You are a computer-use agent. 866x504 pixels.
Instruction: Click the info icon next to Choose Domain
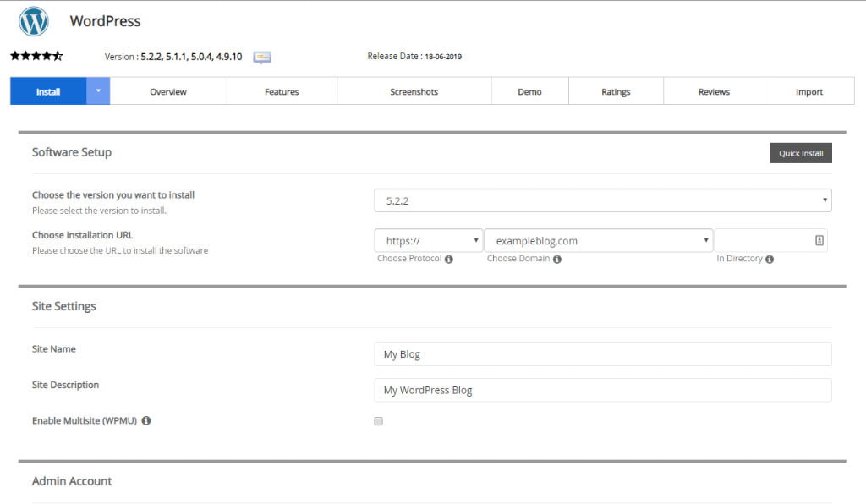point(557,259)
